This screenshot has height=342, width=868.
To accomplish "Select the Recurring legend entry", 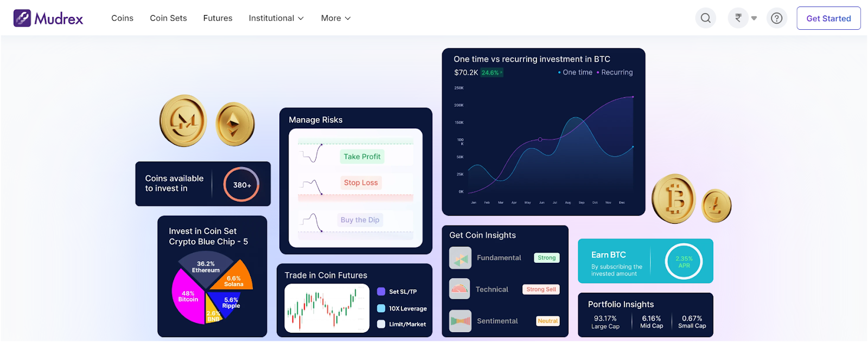I will click(615, 72).
